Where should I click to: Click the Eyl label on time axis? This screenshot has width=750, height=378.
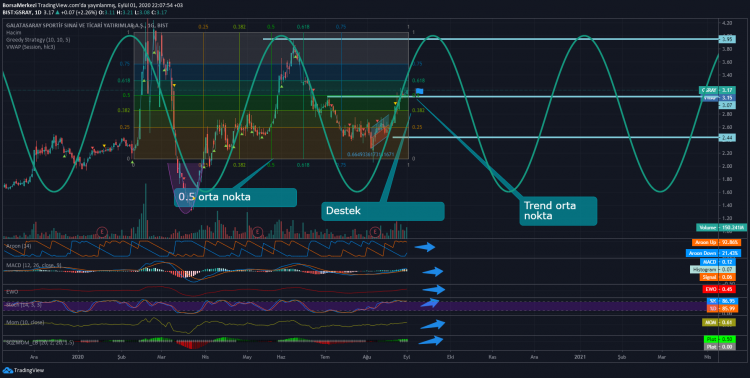[x=407, y=356]
